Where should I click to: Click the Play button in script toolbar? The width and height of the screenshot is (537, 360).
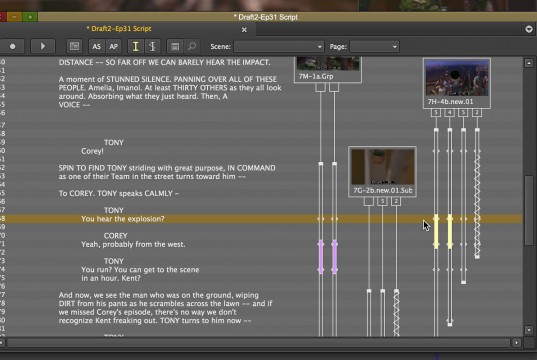pyautogui.click(x=43, y=46)
